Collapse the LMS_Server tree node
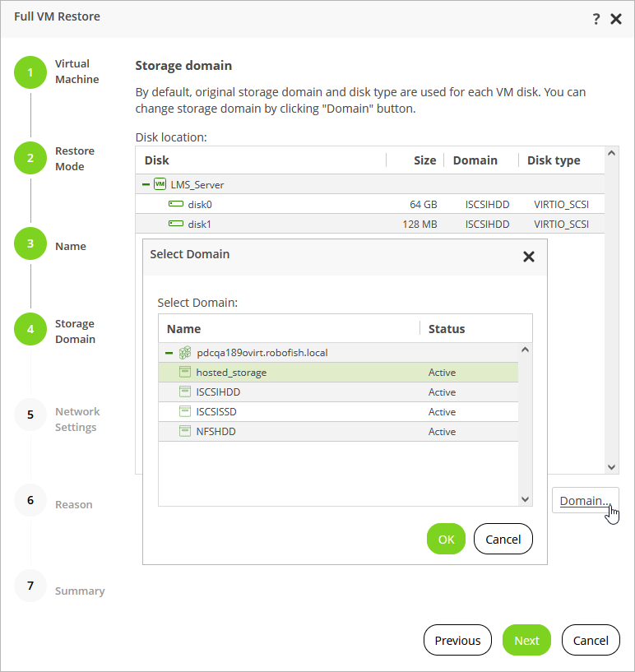 pyautogui.click(x=146, y=185)
